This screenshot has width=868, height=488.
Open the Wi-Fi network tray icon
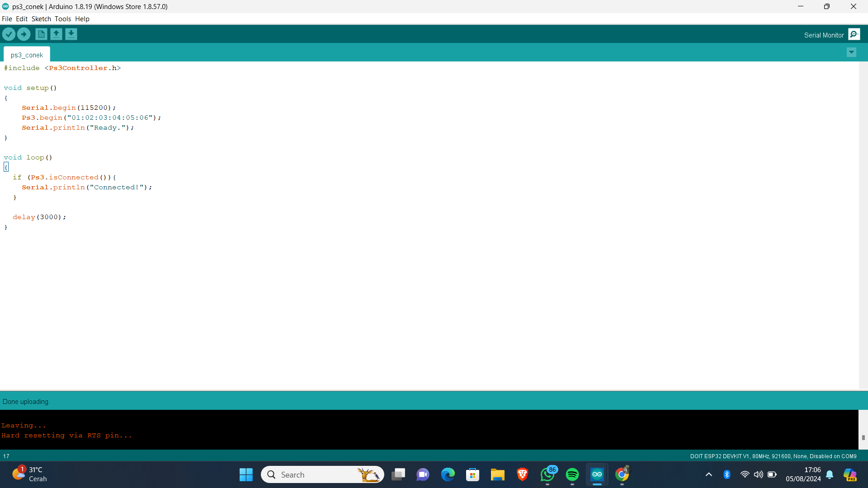point(745,474)
